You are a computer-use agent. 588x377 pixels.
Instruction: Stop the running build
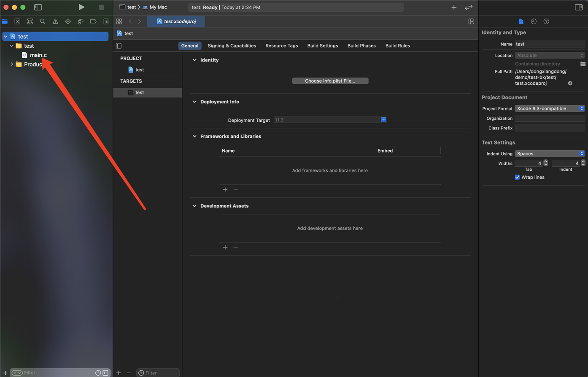pyautogui.click(x=101, y=7)
